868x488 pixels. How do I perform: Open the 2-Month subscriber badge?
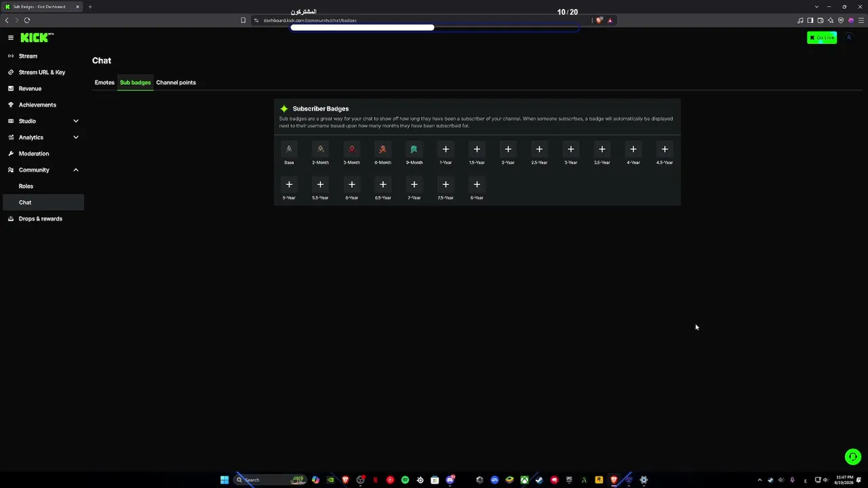[320, 149]
